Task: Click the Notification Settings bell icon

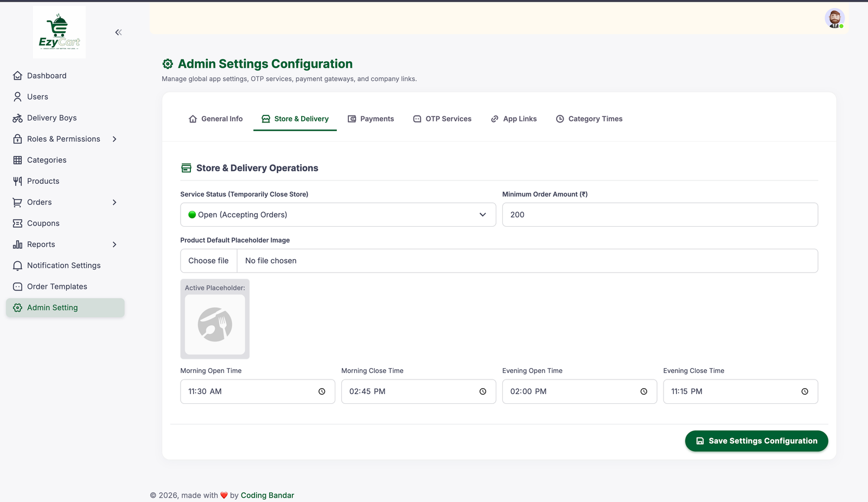Action: [x=17, y=266]
